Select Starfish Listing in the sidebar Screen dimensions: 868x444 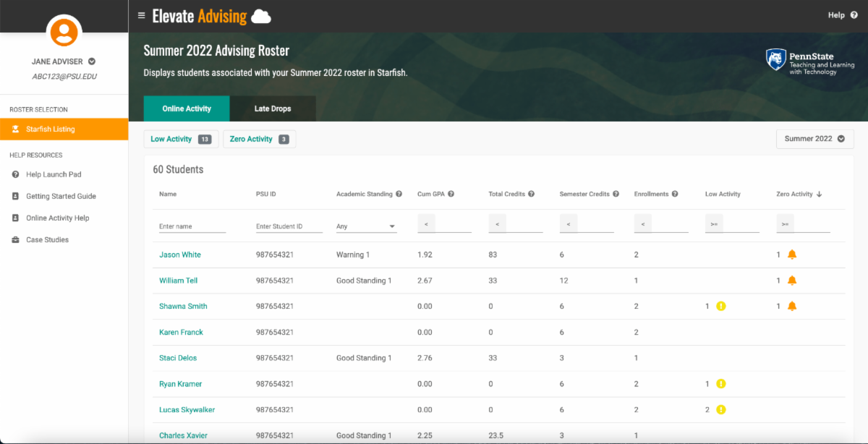tap(51, 129)
